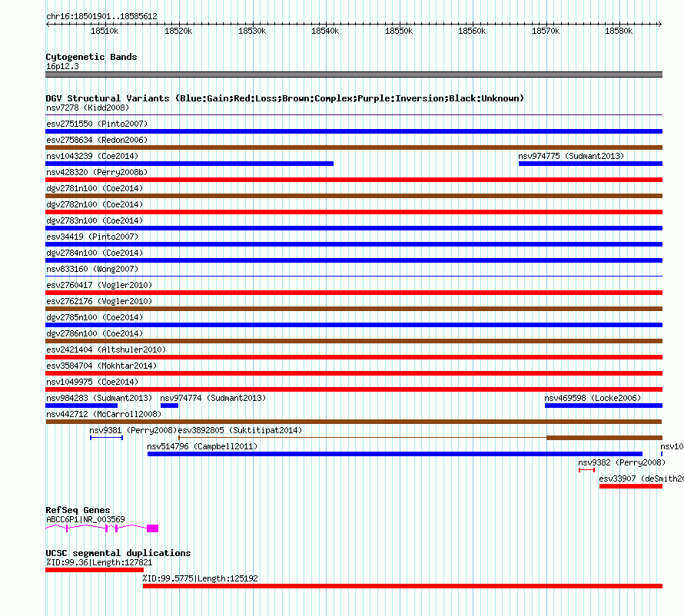Select the dgv2786n100 (Coe2014) brown bar
684x616 pixels.
tap(354, 341)
